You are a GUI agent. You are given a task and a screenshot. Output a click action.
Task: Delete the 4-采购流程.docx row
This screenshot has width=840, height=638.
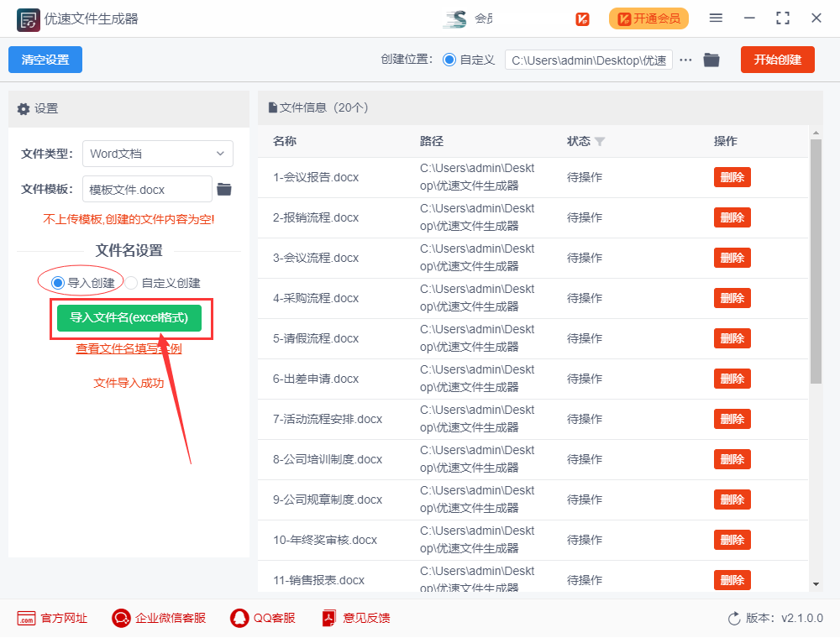(x=732, y=298)
